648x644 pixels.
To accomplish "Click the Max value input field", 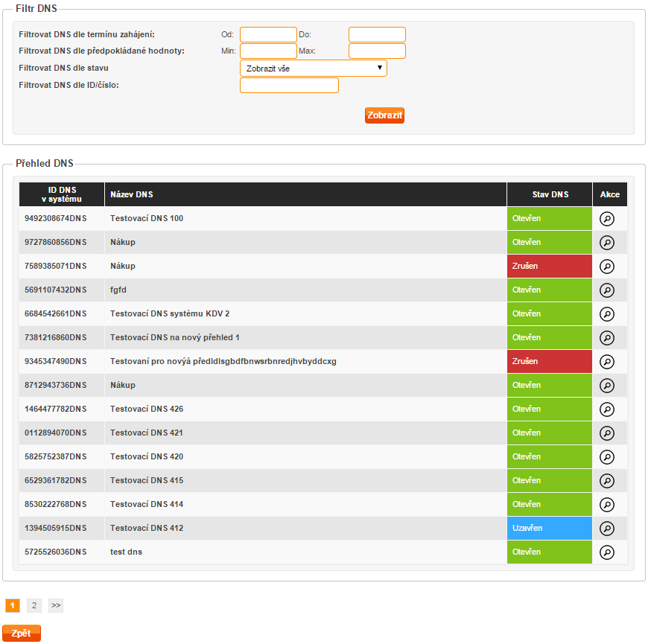I will coord(377,51).
